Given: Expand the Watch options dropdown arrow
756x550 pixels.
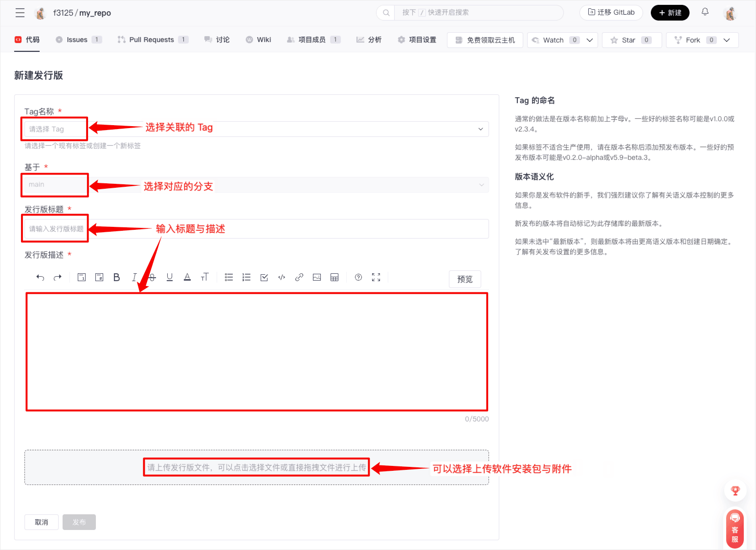Looking at the screenshot, I should (x=590, y=40).
